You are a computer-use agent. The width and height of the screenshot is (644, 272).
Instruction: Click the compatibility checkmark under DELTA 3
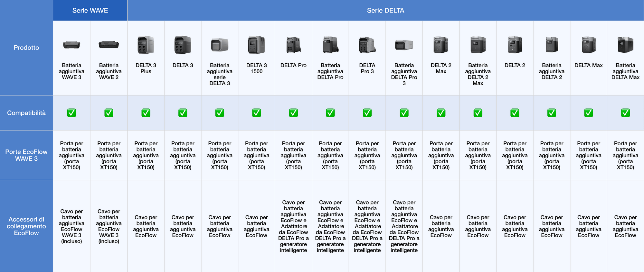[x=183, y=113]
